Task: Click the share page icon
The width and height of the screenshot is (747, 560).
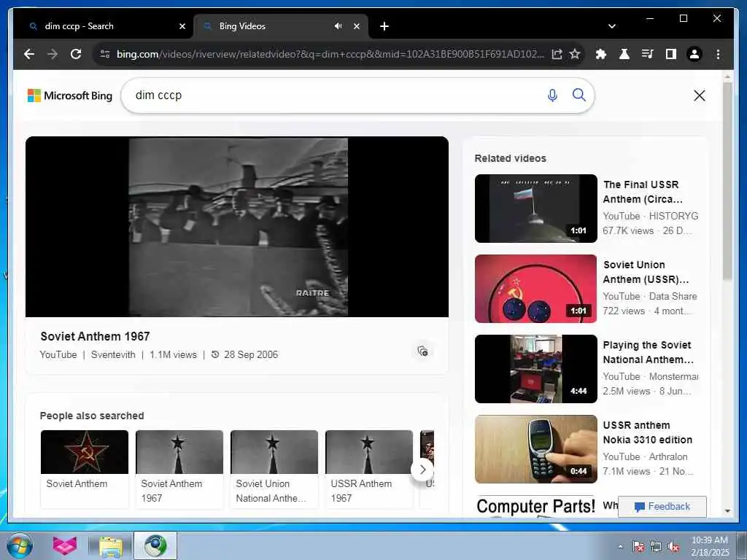Action: 557,54
